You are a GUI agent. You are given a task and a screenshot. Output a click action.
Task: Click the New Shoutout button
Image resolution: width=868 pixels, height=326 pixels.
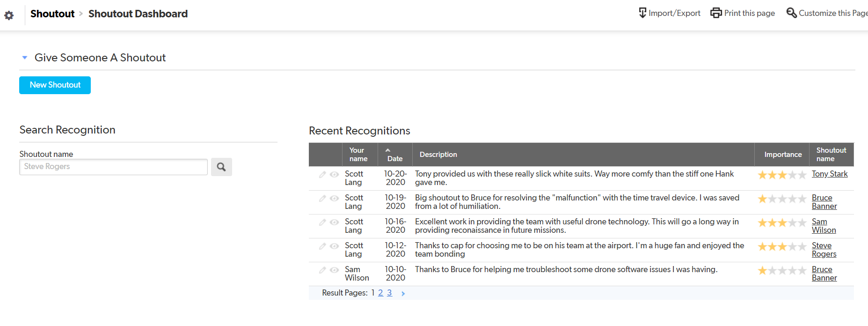[x=55, y=85]
